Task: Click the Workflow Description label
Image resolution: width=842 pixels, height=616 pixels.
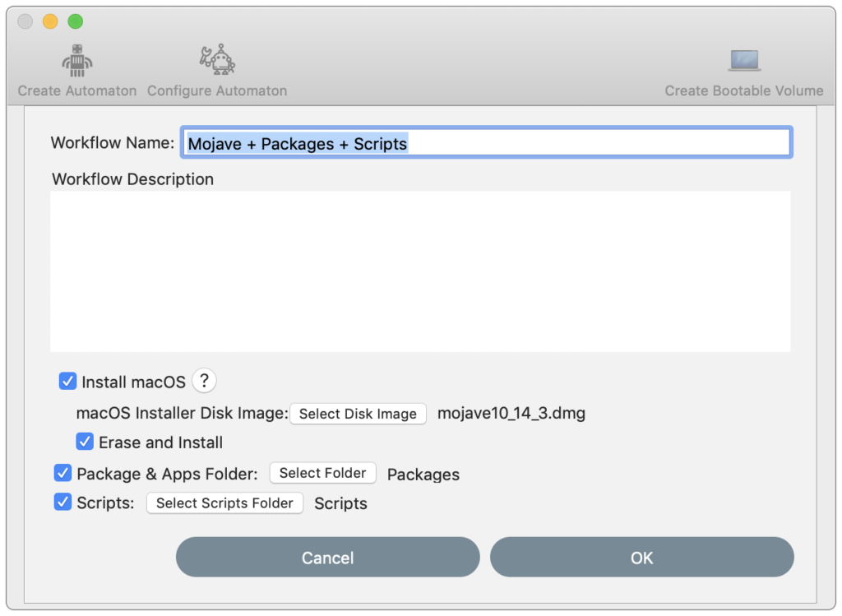Action: (x=132, y=179)
